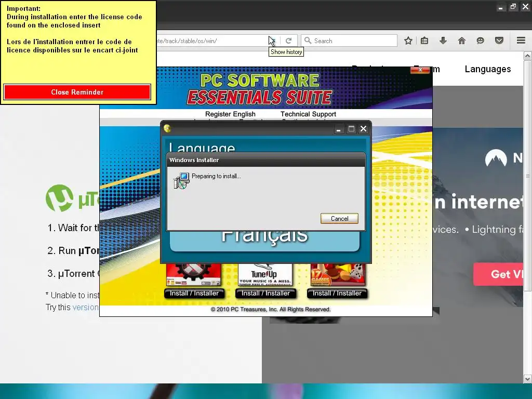The width and height of the screenshot is (532, 399).
Task: Show bookmarks list icon in the toolbar
Action: point(424,41)
